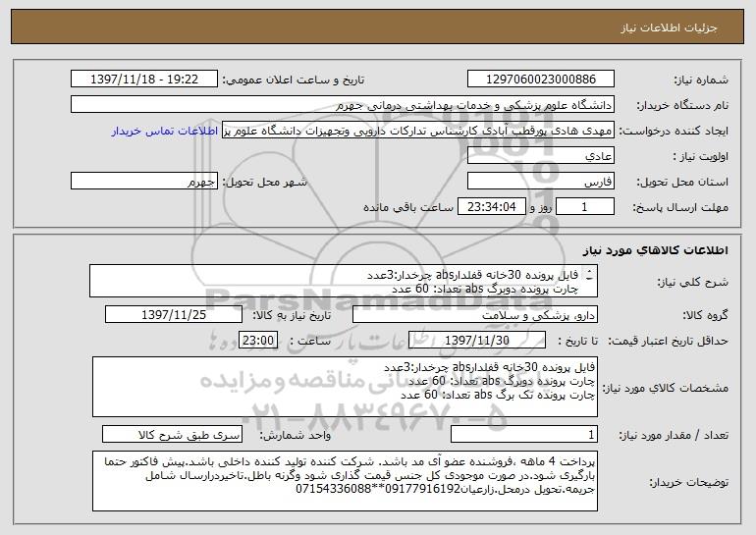
Task: Click the label نام دستگاه خریدار
Action: 682,105
